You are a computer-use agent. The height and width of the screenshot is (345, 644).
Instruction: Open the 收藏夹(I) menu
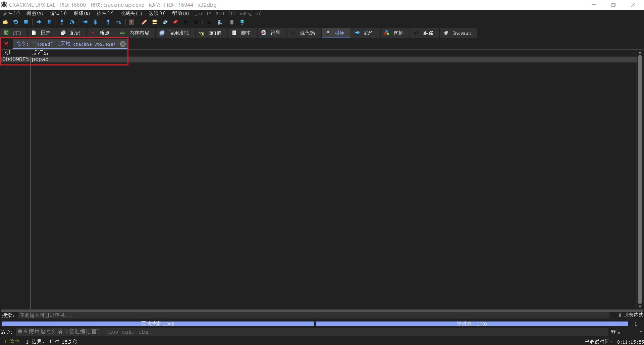click(x=131, y=13)
